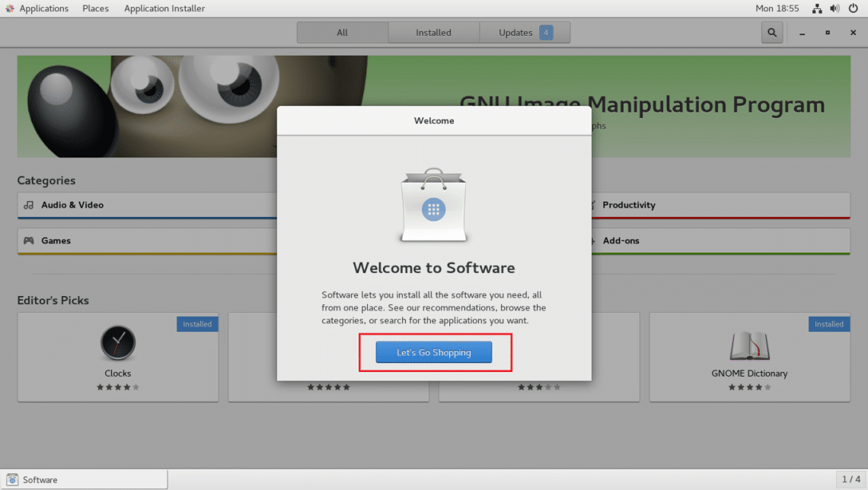Click the Categories heading
The width and height of the screenshot is (868, 490).
click(x=46, y=180)
